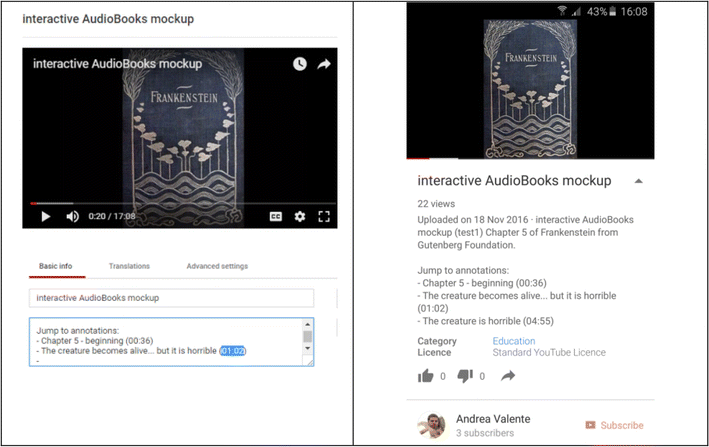Click the video title overlay in player
The height and width of the screenshot is (447, 709).
pos(118,64)
